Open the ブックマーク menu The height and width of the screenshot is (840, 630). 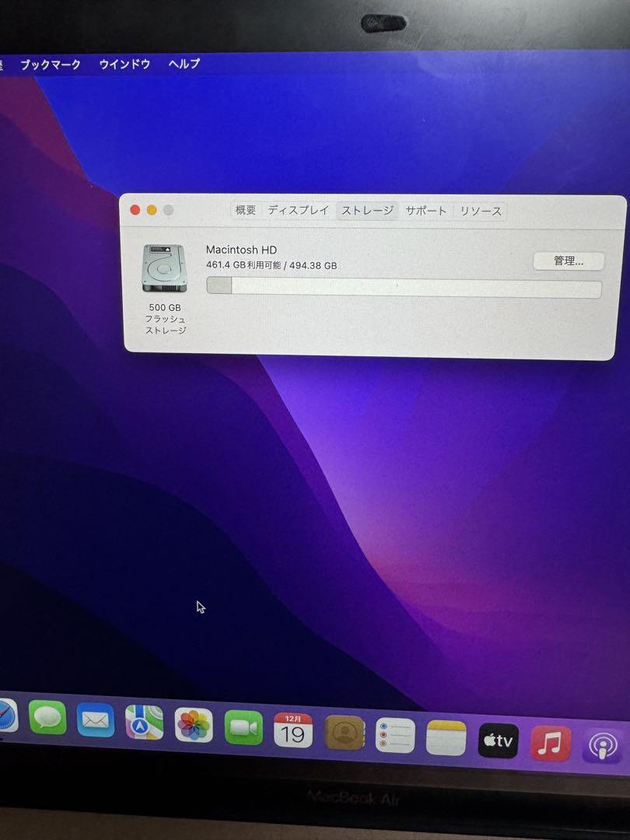click(x=51, y=65)
